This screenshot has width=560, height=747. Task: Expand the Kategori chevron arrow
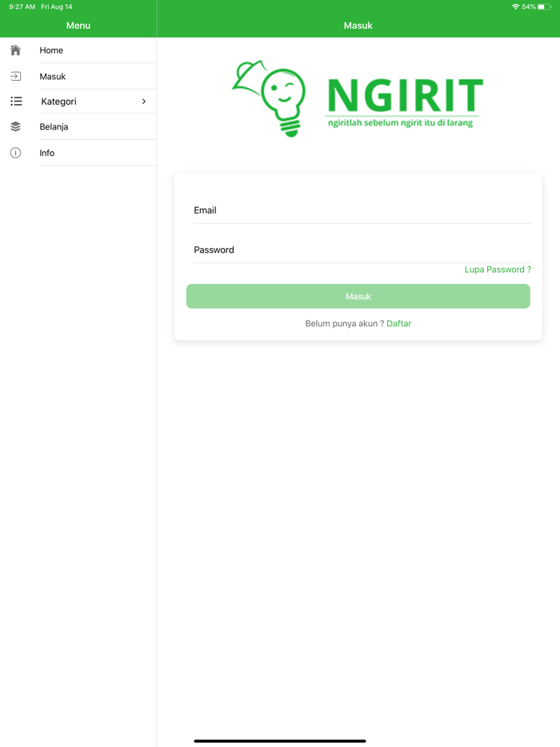(x=143, y=102)
